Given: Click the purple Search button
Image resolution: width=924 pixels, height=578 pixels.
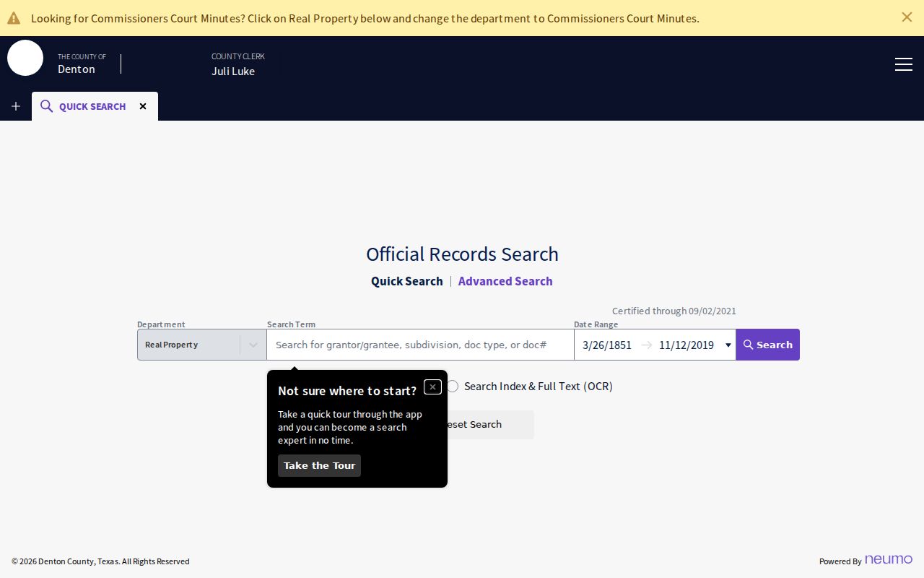Looking at the screenshot, I should (768, 345).
